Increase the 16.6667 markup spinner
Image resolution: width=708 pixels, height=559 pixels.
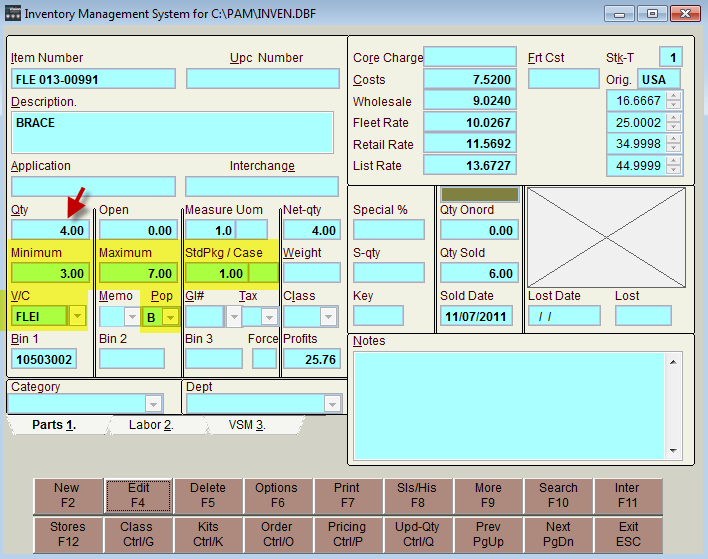[x=673, y=96]
